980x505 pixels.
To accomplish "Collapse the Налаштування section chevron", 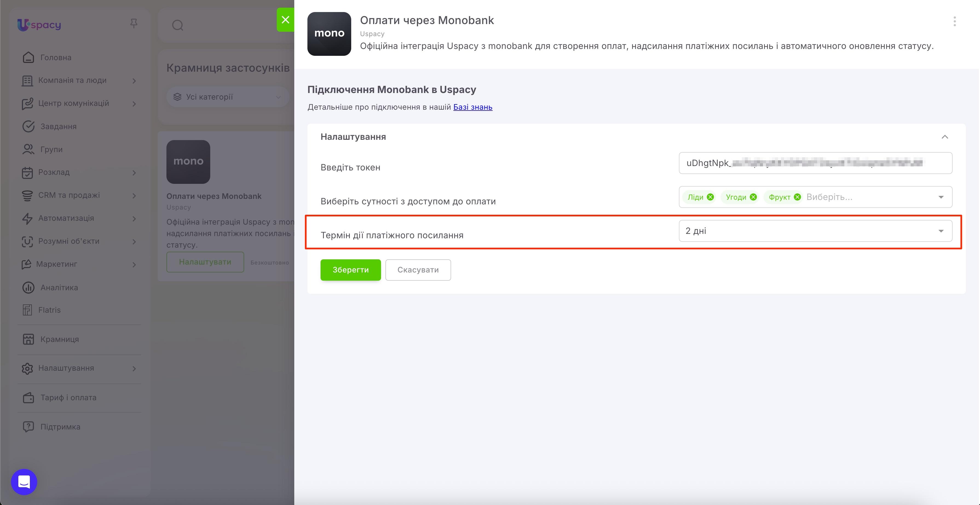I will click(x=945, y=137).
